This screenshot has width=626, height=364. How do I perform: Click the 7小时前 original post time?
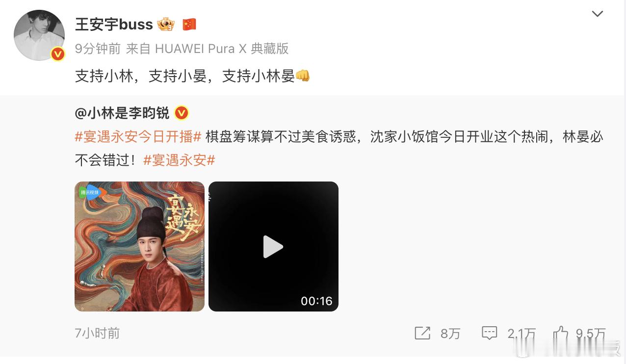point(97,333)
